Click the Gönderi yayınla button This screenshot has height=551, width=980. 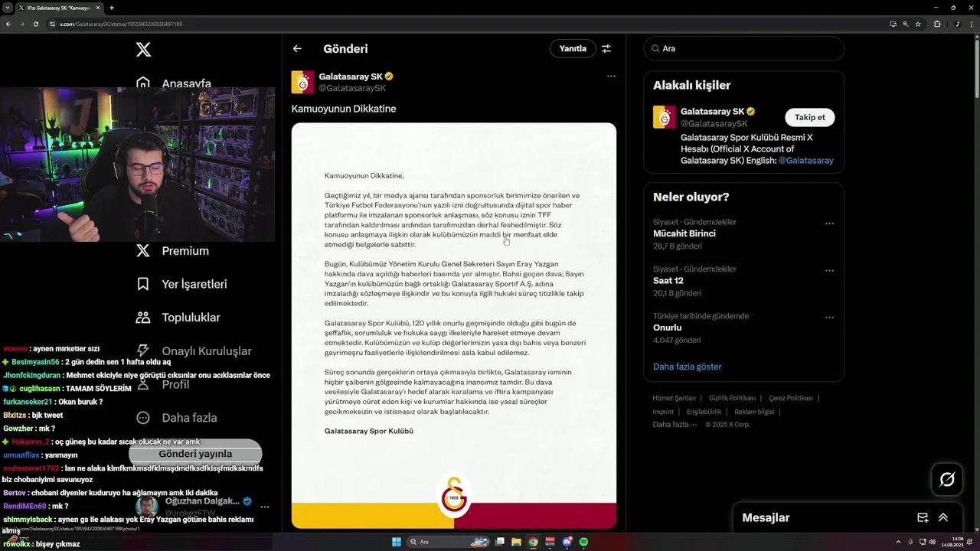tap(195, 454)
